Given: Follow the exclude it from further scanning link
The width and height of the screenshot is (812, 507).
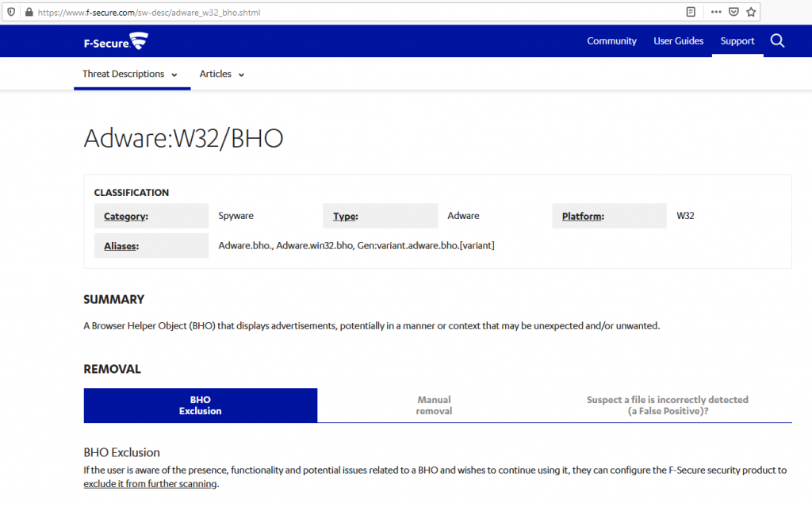Looking at the screenshot, I should coord(150,484).
